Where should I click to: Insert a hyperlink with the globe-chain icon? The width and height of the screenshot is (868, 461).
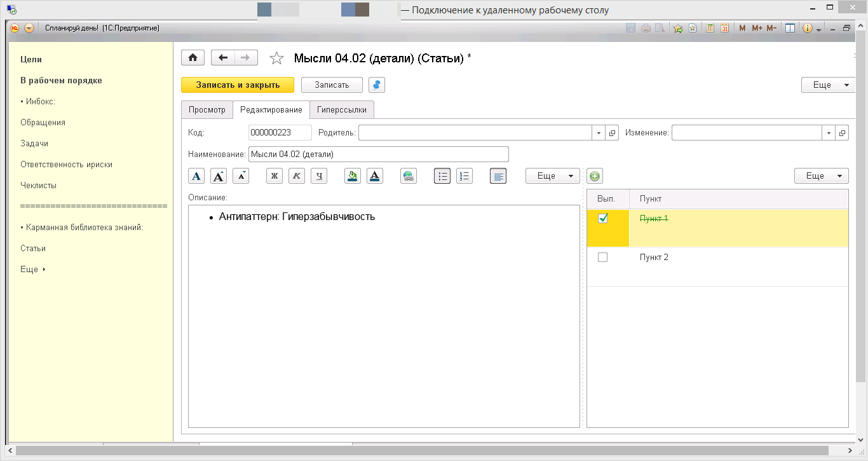pyautogui.click(x=409, y=176)
